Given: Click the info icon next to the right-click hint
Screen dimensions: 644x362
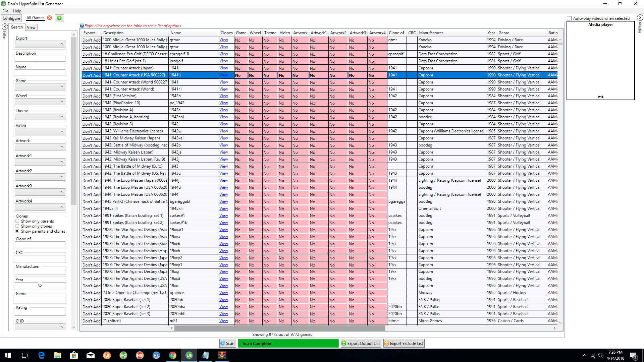Looking at the screenshot, I should 82,25.
